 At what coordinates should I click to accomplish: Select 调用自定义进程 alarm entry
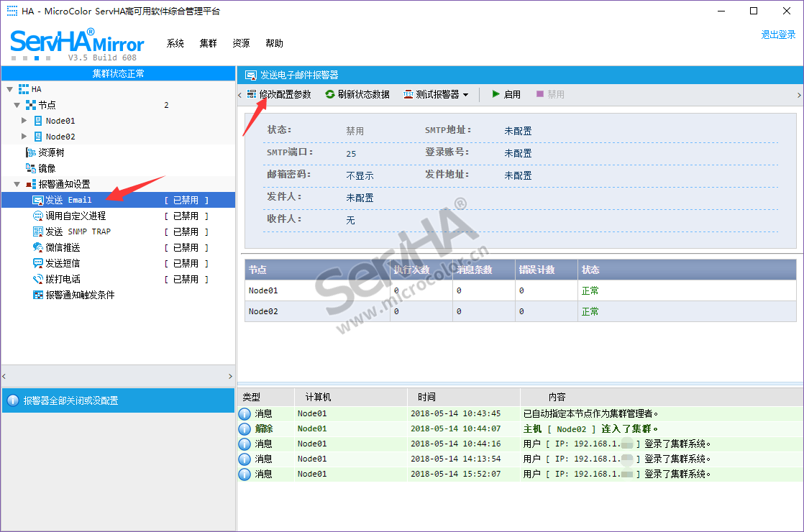click(76, 216)
